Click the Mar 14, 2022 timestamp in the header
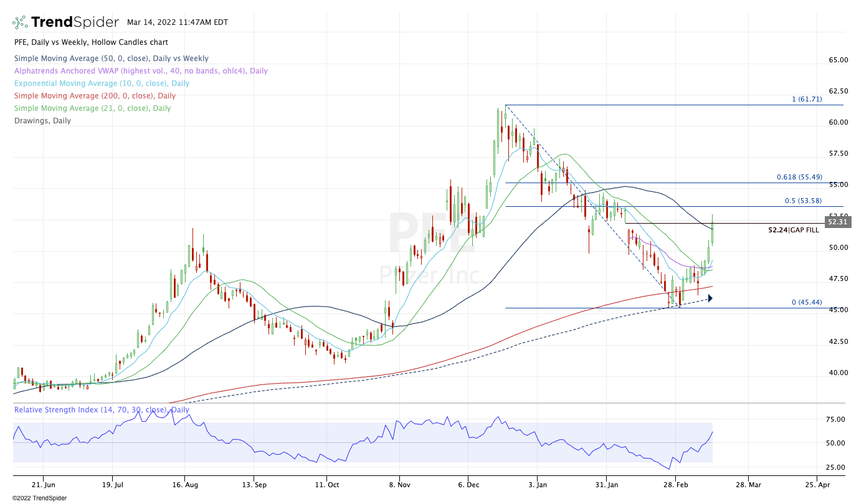This screenshot has height=504, width=864. tap(178, 22)
